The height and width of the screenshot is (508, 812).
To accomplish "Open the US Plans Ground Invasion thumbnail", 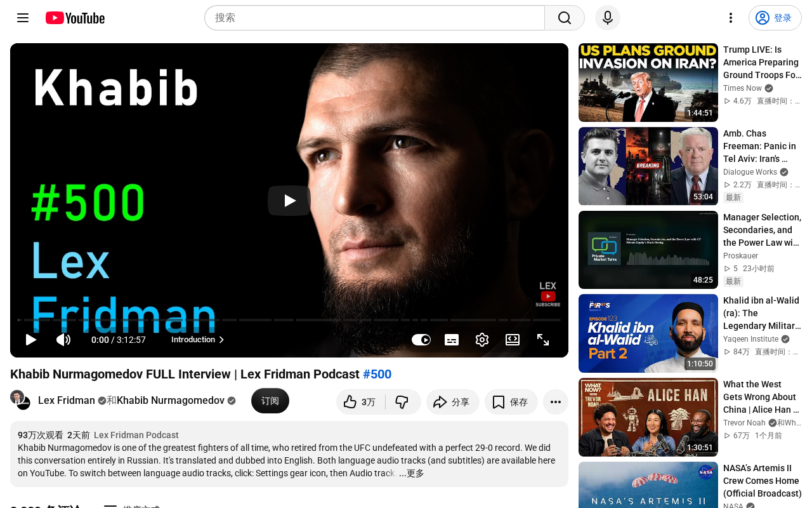I will pyautogui.click(x=648, y=83).
